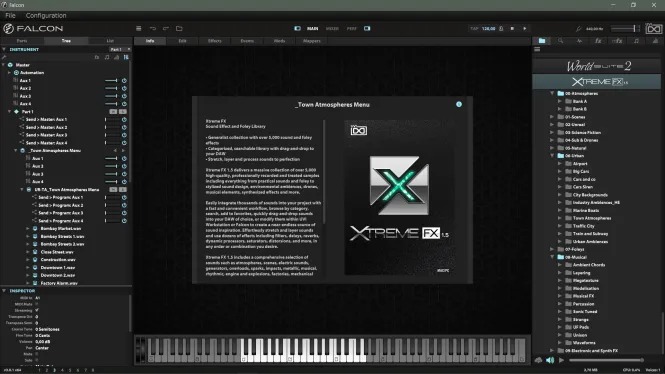Click the browser list menu icon

click(537, 50)
